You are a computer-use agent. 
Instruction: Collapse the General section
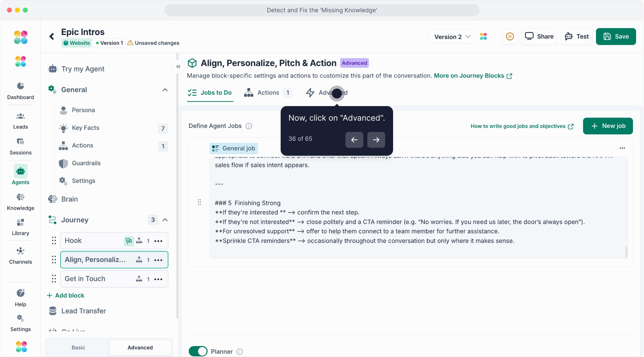[x=165, y=90]
